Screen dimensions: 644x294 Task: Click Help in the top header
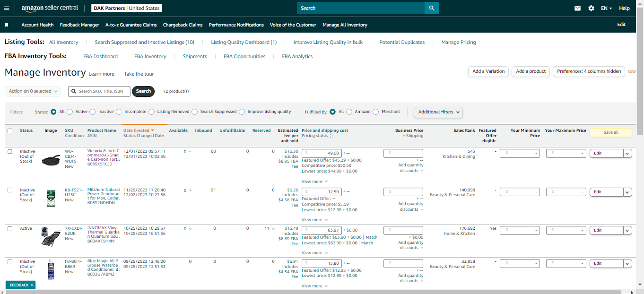tap(624, 8)
